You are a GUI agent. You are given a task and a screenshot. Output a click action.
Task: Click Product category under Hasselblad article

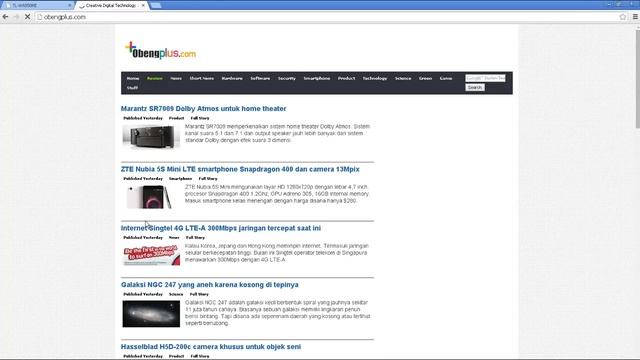176,356
